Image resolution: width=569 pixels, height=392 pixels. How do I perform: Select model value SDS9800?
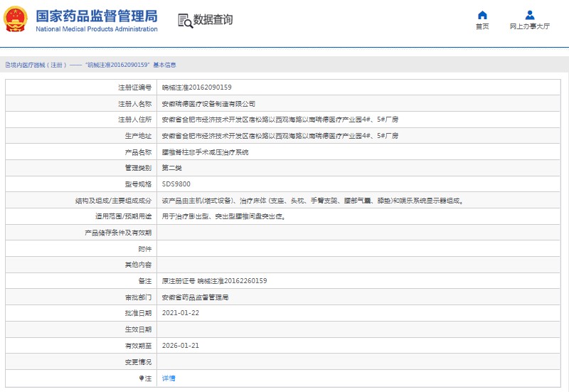pyautogui.click(x=176, y=184)
